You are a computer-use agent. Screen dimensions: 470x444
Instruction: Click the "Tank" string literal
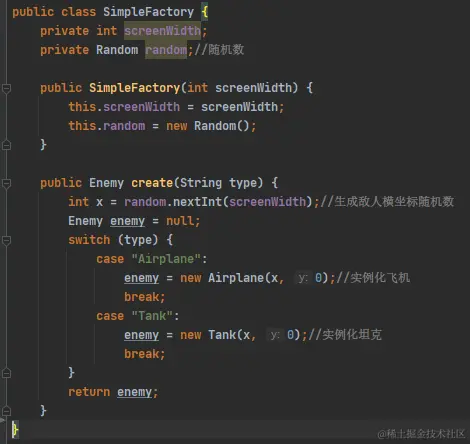tap(152, 316)
